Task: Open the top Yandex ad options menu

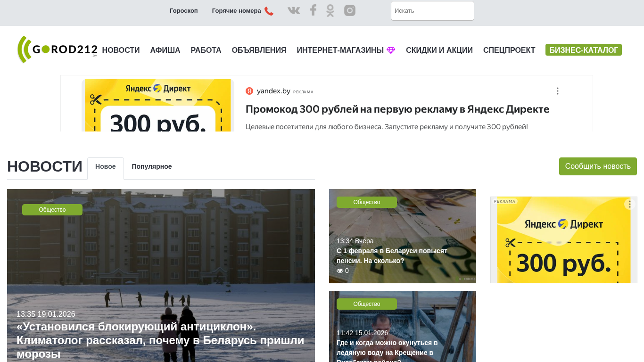Action: click(557, 91)
